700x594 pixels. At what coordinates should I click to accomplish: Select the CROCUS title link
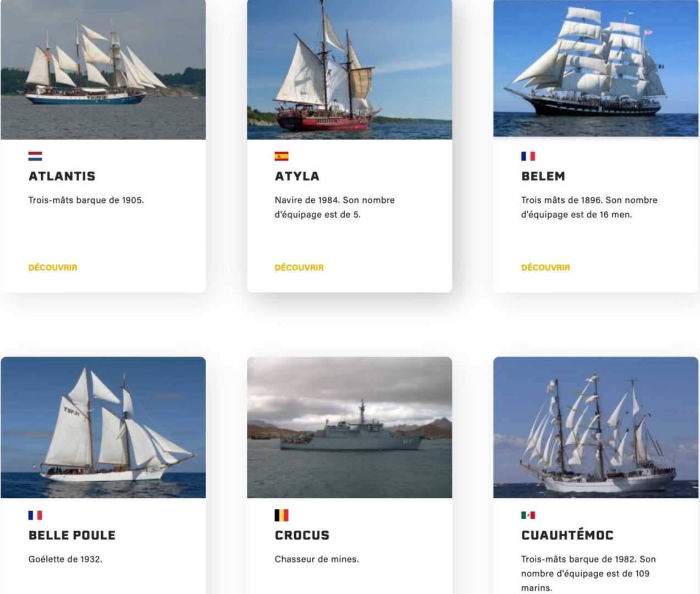(301, 535)
